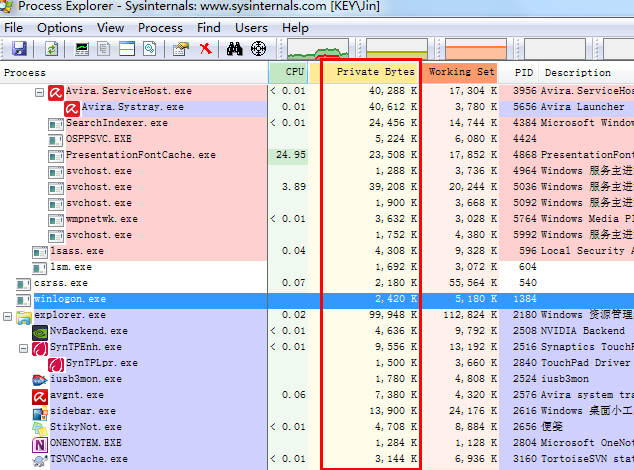Click the CPU usage mini graph

click(318, 49)
